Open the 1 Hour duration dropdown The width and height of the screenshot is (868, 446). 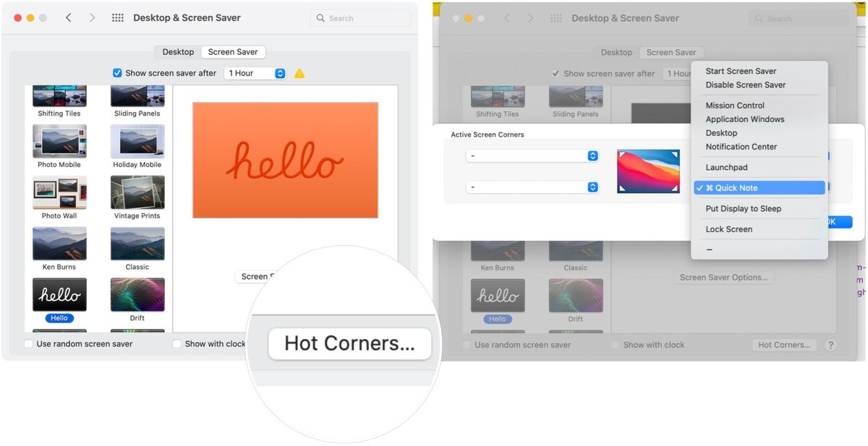pyautogui.click(x=255, y=72)
